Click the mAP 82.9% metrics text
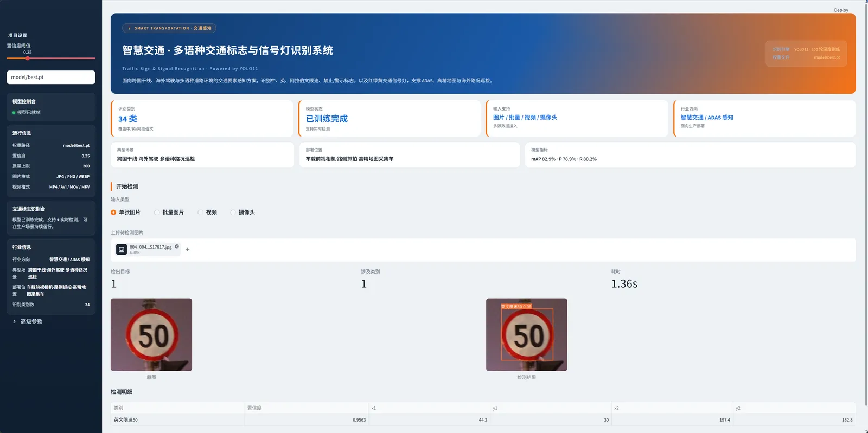This screenshot has height=433, width=868. point(564,159)
